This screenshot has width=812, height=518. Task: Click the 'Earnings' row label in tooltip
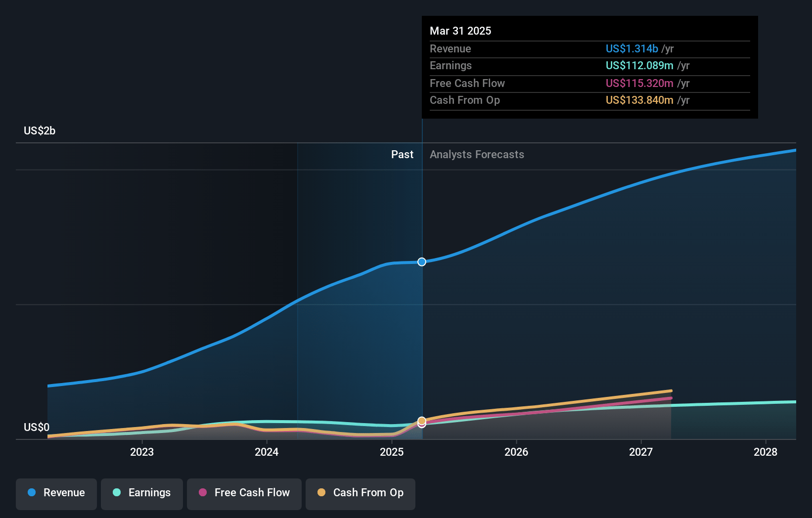point(451,65)
